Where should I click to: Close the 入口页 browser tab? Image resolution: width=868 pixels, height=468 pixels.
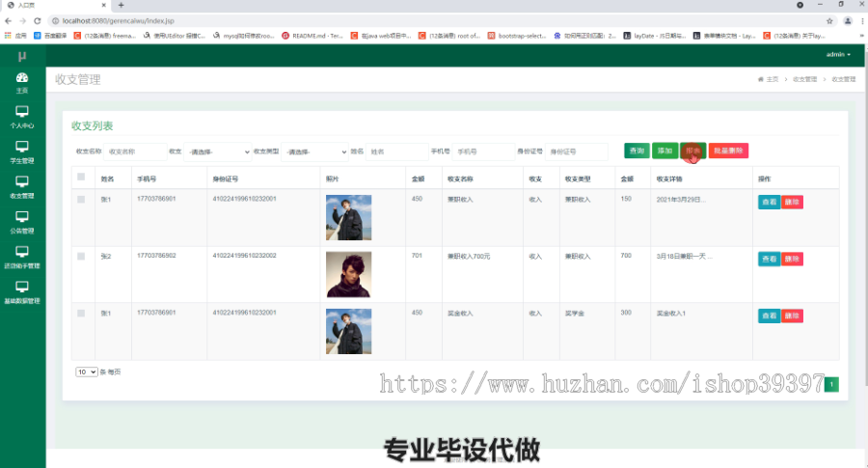pos(103,5)
